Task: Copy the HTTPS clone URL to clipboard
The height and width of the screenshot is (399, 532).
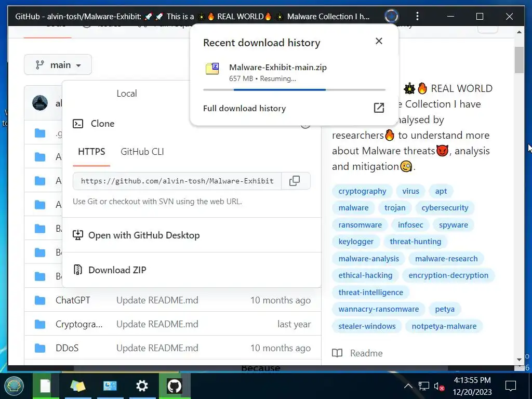Action: coord(295,181)
